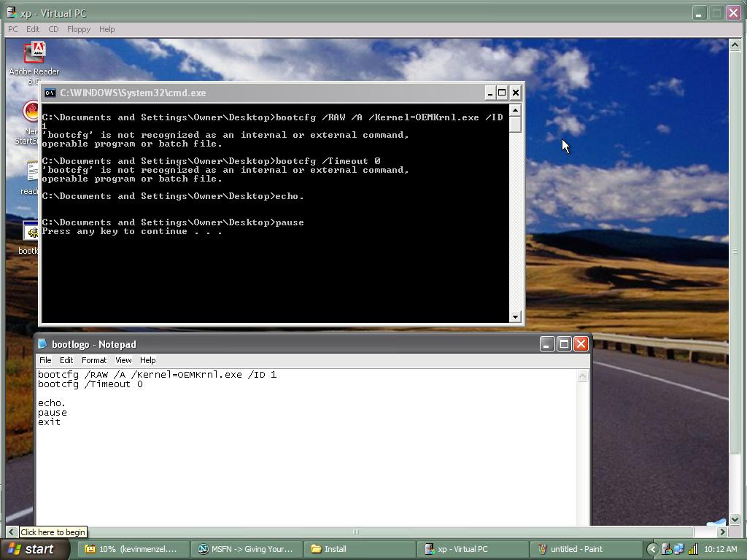Expand hidden system tray icons
Screen dimensions: 747x560
coord(653,549)
